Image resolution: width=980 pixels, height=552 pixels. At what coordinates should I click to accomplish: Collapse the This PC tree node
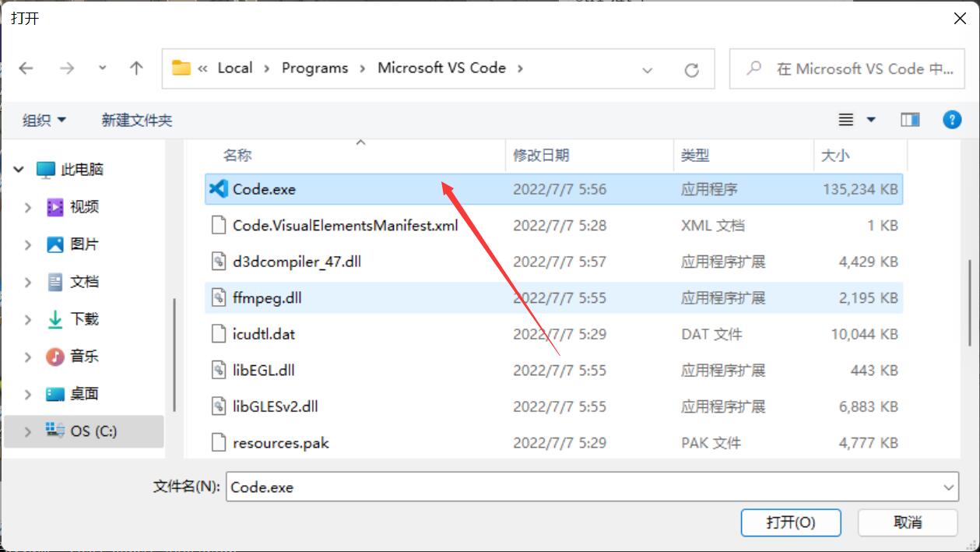click(19, 170)
